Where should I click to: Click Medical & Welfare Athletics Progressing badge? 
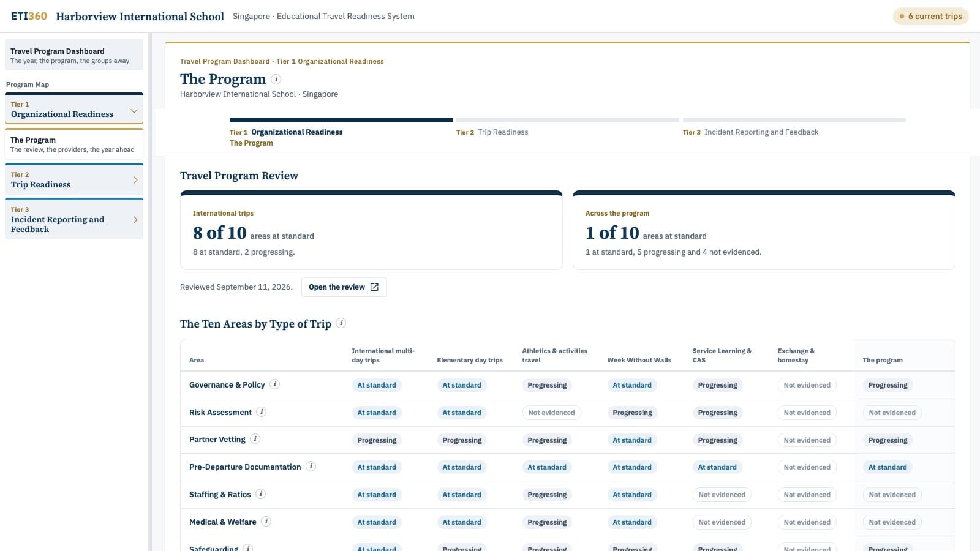tap(547, 522)
